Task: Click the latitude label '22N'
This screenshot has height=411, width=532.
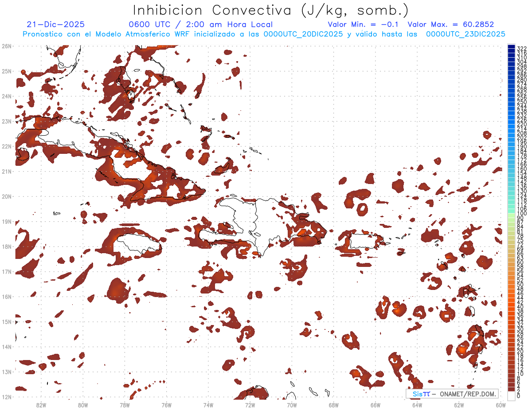Action: (x=7, y=146)
